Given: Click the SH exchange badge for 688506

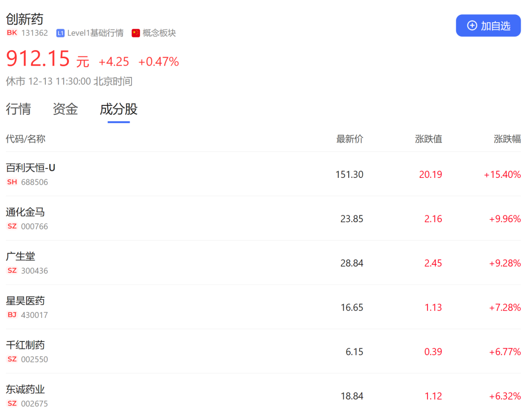Looking at the screenshot, I should point(12,182).
